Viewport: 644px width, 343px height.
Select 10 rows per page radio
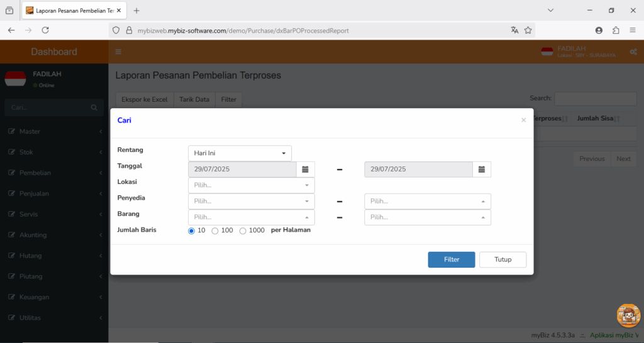coord(191,231)
